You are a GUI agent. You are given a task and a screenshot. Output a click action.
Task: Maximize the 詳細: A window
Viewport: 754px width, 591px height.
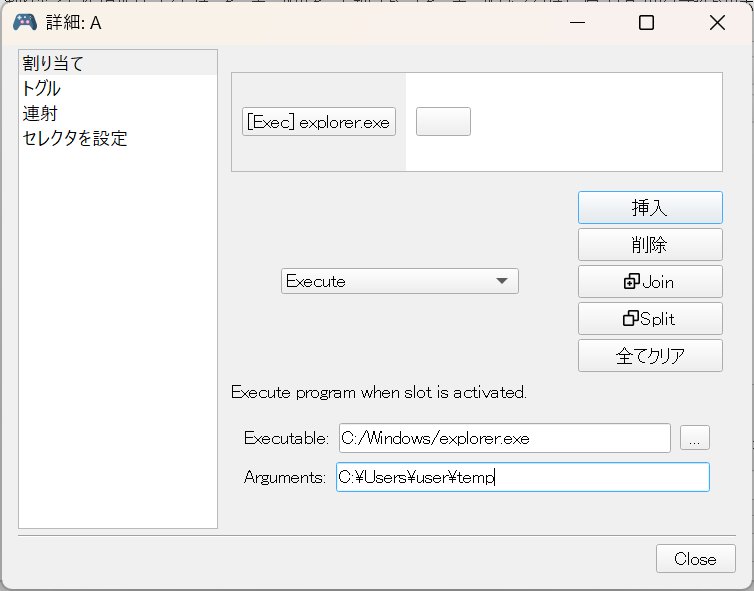point(646,22)
